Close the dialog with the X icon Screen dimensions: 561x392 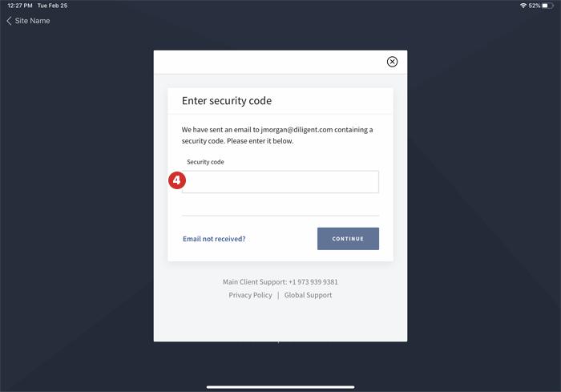tap(392, 62)
